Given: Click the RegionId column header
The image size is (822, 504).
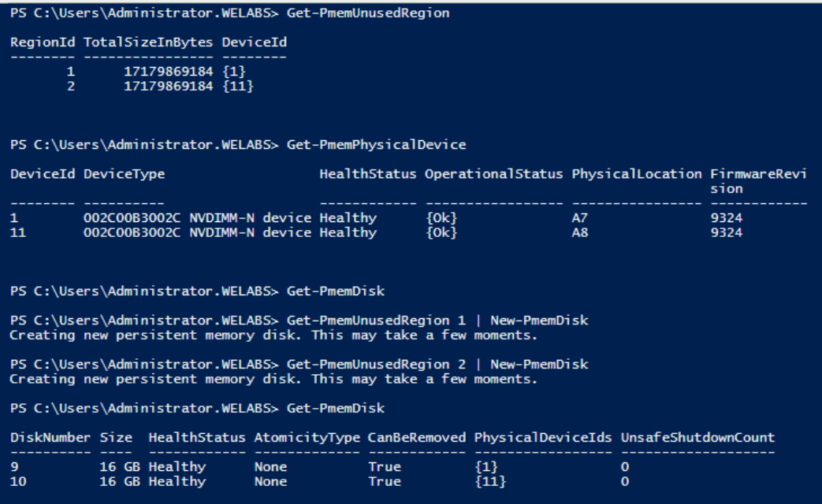Looking at the screenshot, I should (x=43, y=42).
